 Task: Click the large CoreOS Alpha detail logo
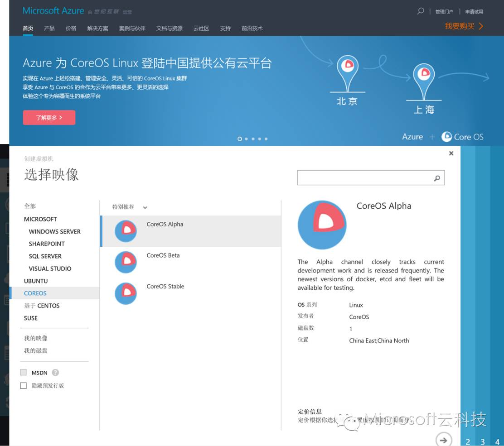[322, 225]
